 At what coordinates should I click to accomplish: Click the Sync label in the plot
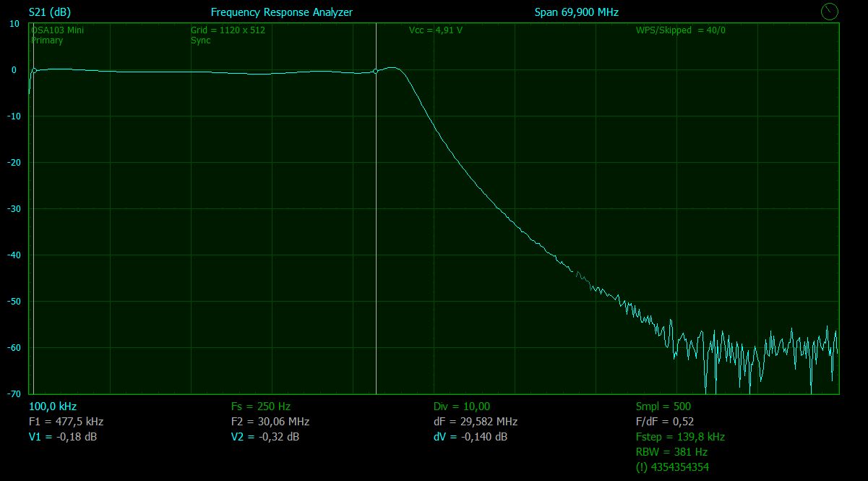tap(200, 41)
